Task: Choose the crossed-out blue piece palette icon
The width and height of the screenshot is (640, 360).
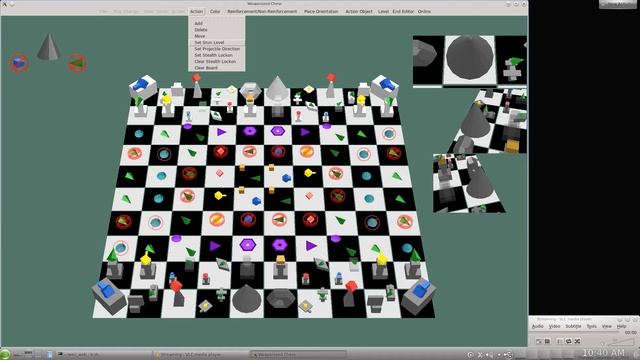Action: click(x=19, y=63)
